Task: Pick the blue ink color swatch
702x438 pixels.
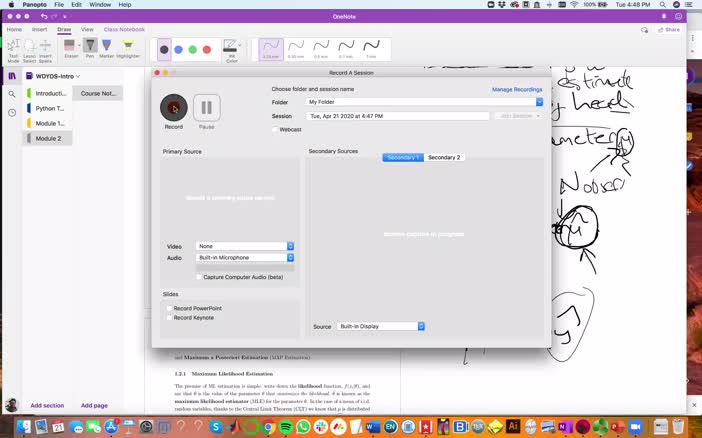Action: click(x=178, y=49)
